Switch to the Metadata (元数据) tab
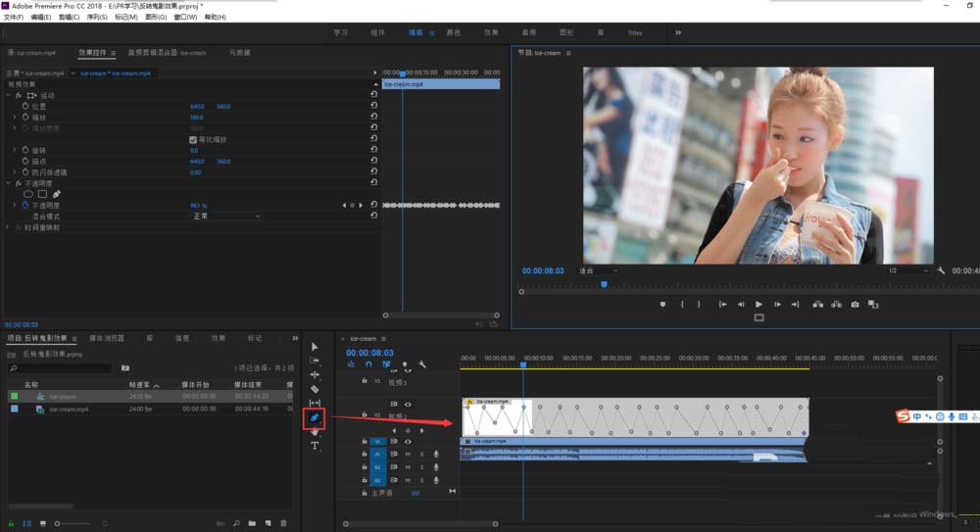The width and height of the screenshot is (980, 532). pyautogui.click(x=239, y=53)
